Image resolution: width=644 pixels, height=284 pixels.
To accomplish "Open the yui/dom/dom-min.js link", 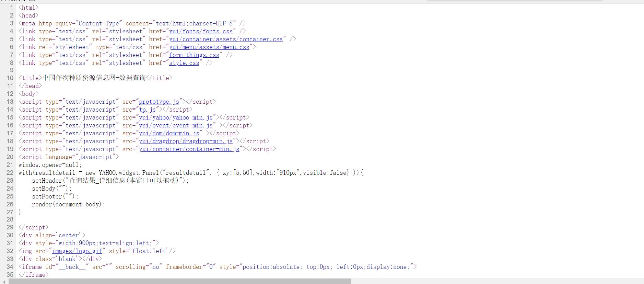I will (x=169, y=133).
